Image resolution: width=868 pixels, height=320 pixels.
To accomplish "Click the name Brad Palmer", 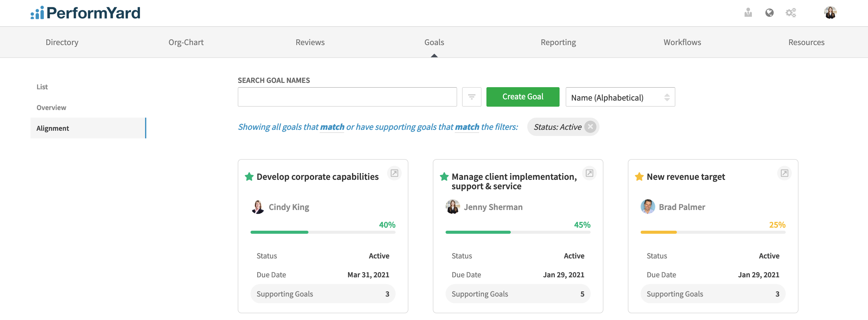I will pyautogui.click(x=682, y=207).
